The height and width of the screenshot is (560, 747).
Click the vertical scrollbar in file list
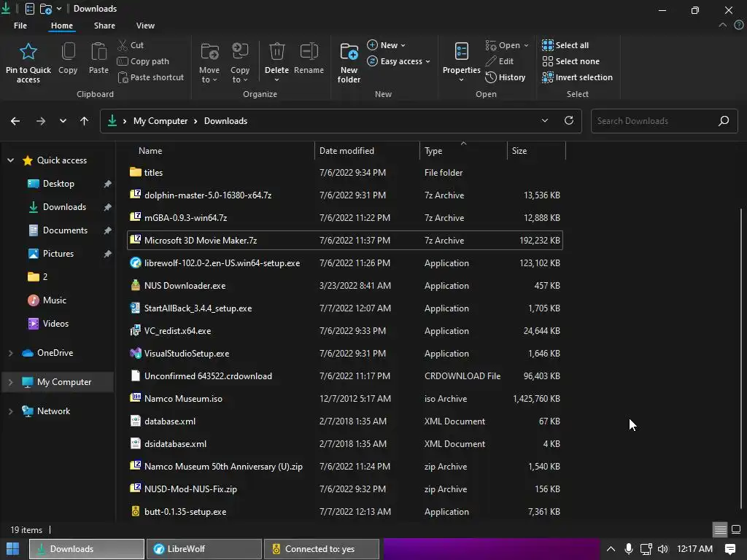pyautogui.click(x=741, y=358)
